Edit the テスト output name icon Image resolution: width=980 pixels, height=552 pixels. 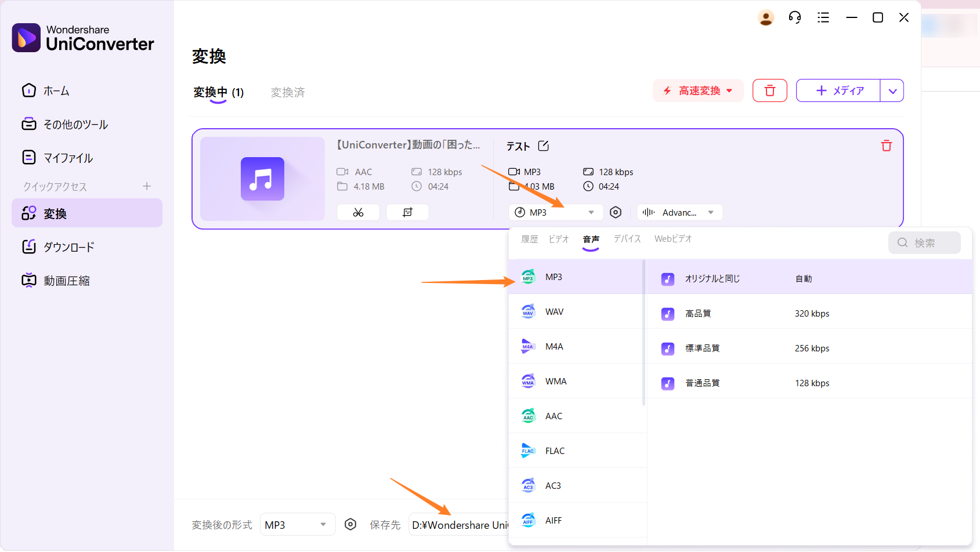(543, 146)
